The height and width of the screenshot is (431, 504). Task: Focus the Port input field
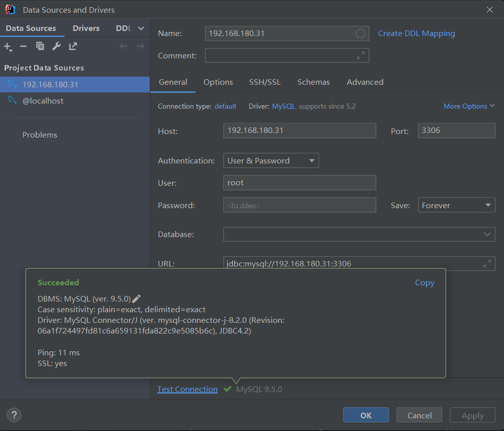tap(456, 130)
